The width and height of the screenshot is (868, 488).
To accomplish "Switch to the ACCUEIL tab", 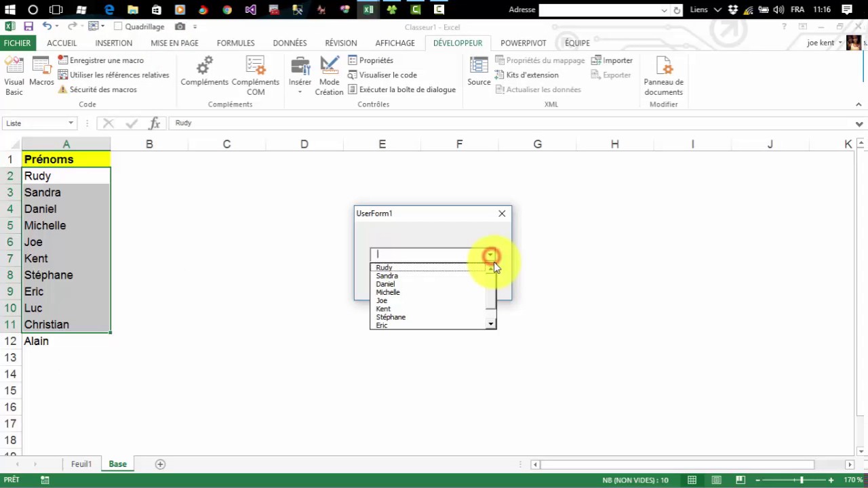I will pyautogui.click(x=62, y=43).
